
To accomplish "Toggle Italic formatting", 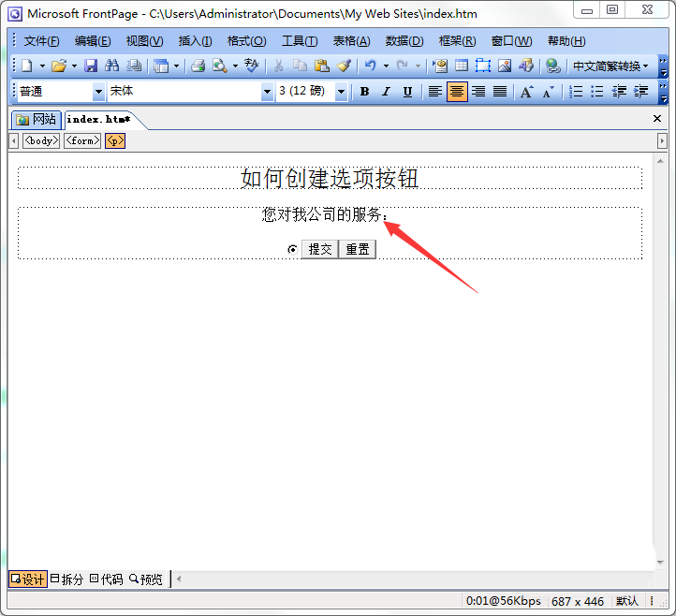I will (x=387, y=92).
